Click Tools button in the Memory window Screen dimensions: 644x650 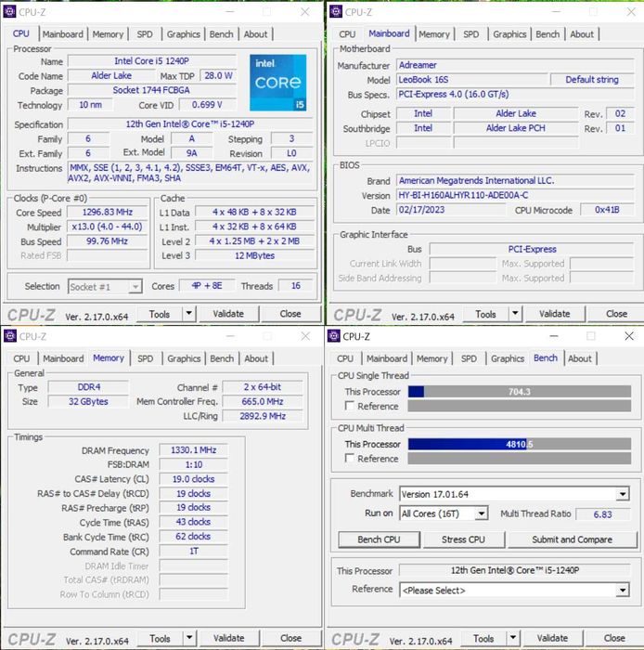click(x=160, y=639)
